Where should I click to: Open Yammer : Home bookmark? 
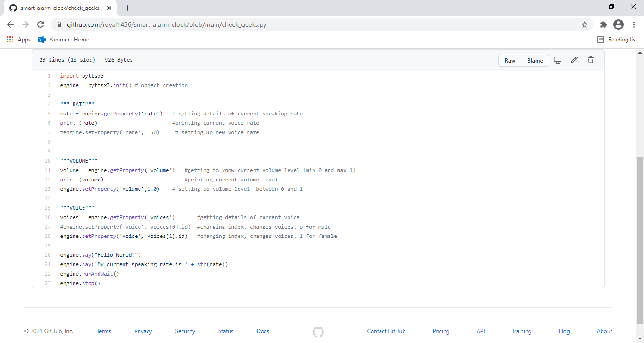pyautogui.click(x=64, y=40)
